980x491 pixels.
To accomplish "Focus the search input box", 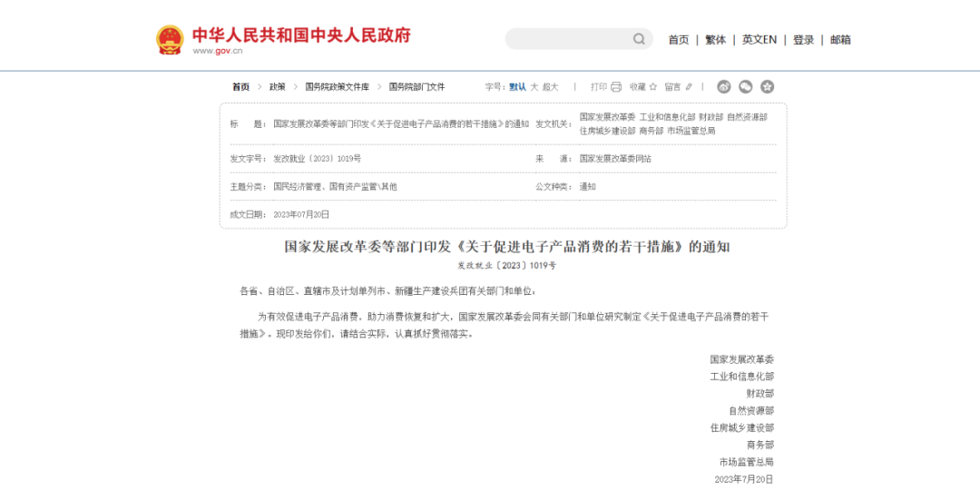I will point(567,39).
